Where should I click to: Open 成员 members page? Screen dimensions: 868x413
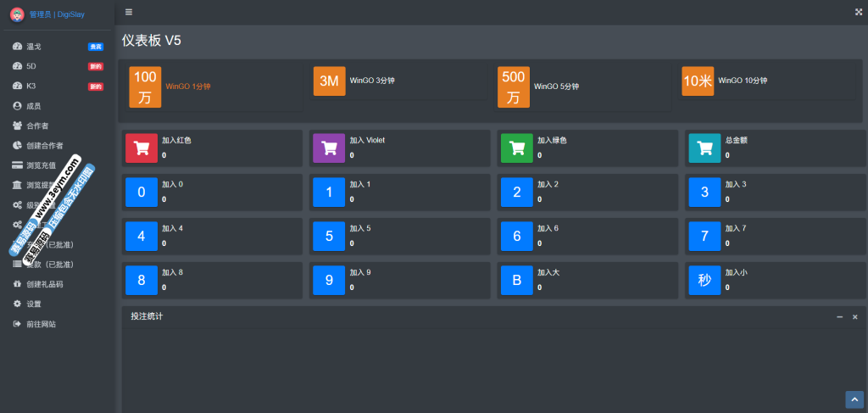pyautogui.click(x=33, y=106)
